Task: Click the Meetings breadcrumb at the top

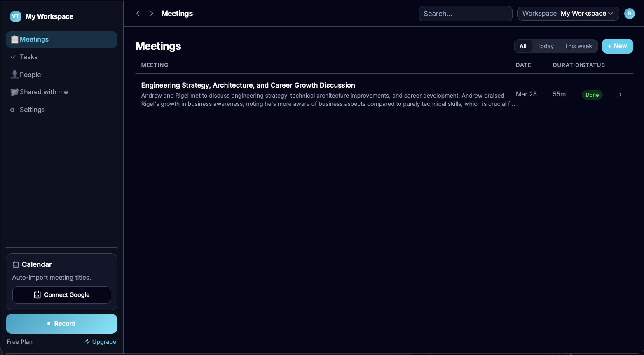Action: tap(177, 13)
